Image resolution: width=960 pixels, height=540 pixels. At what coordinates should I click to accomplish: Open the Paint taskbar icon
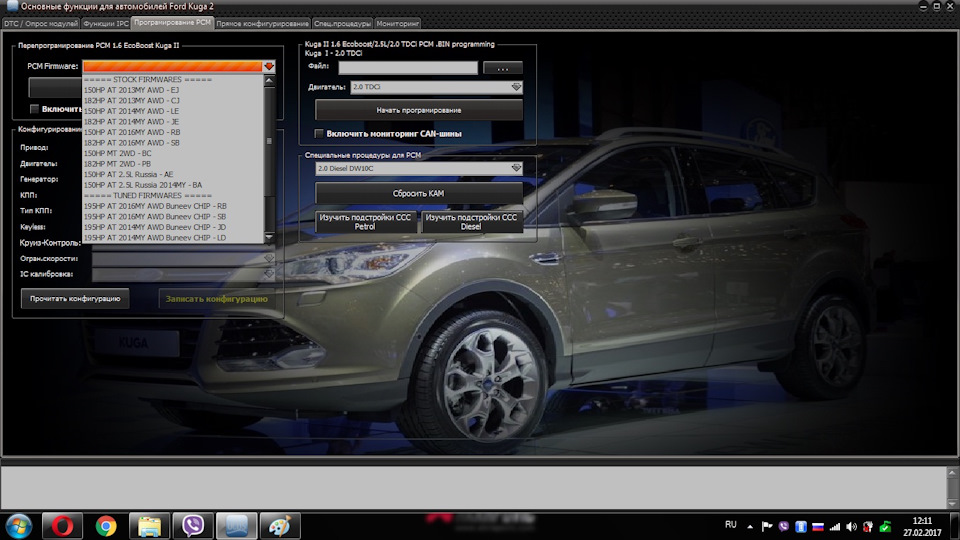[280, 525]
